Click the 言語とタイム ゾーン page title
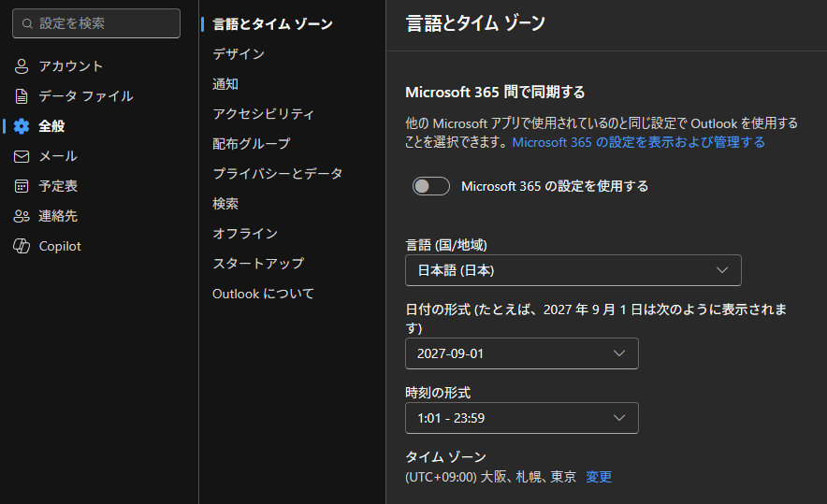 click(475, 23)
